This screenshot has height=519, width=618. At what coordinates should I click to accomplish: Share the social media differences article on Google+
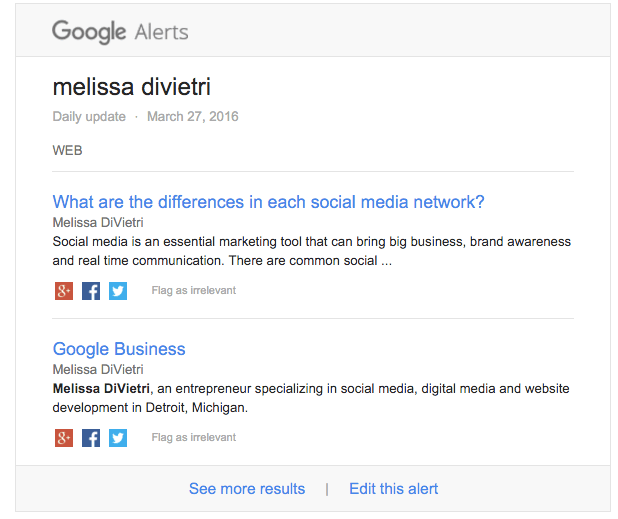[63, 291]
